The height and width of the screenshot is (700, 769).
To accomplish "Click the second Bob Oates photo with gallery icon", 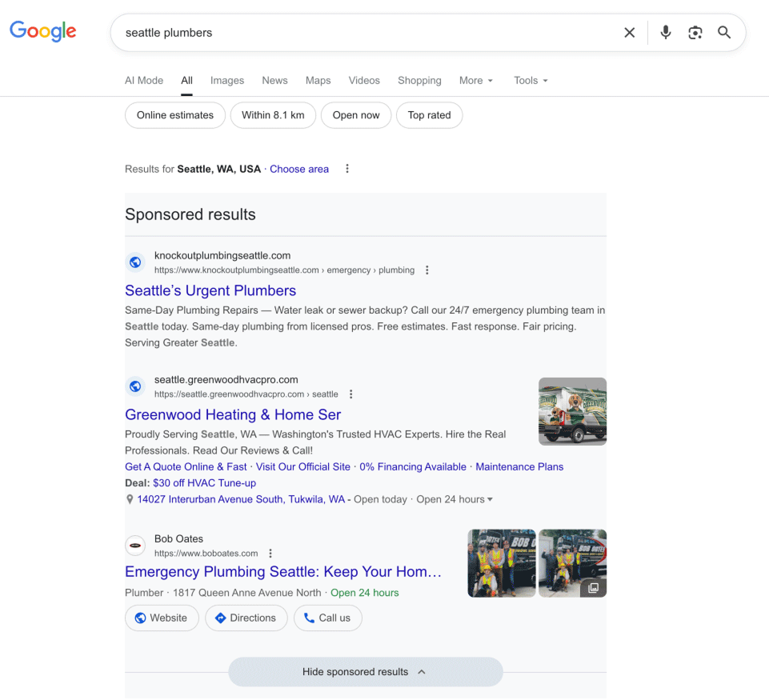I will coord(572,563).
